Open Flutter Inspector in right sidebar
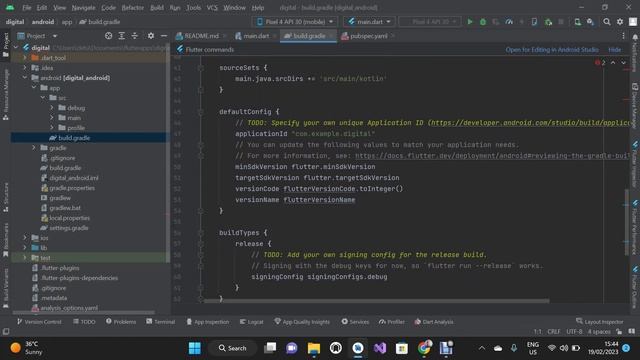Screen dimensions: 640x360 pyautogui.click(x=635, y=163)
